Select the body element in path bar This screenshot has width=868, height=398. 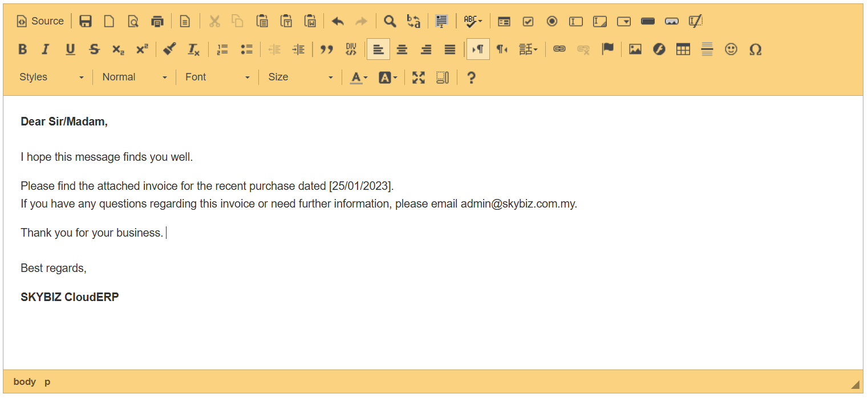point(25,382)
